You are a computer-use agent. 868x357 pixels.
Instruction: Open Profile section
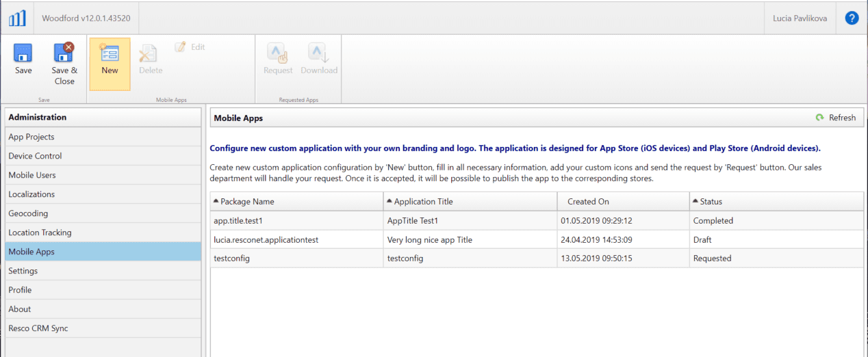(103, 290)
